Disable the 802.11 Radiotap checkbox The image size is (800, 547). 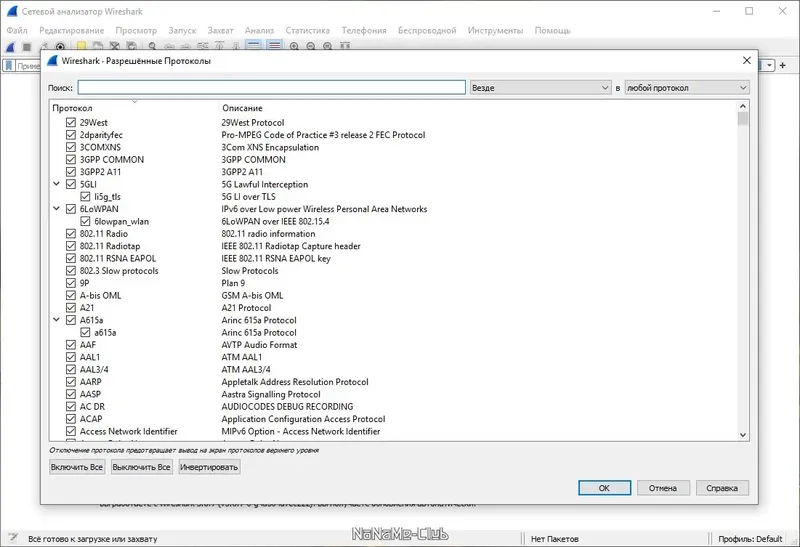pyautogui.click(x=71, y=246)
